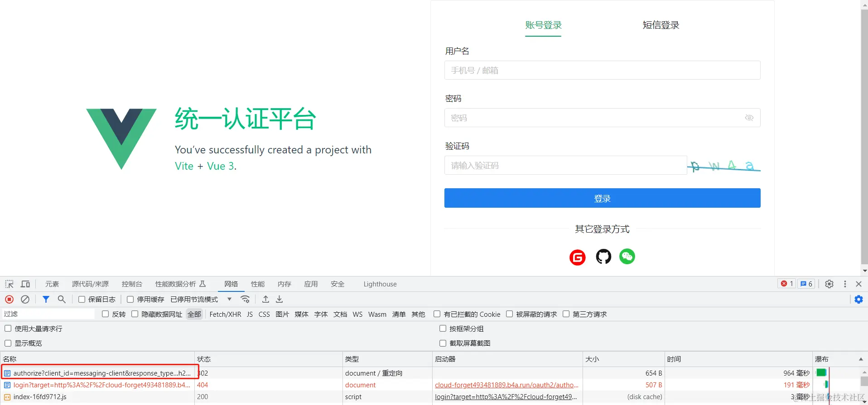Switch to 短信登录 tab
This screenshot has width=868, height=405.
[x=661, y=25]
